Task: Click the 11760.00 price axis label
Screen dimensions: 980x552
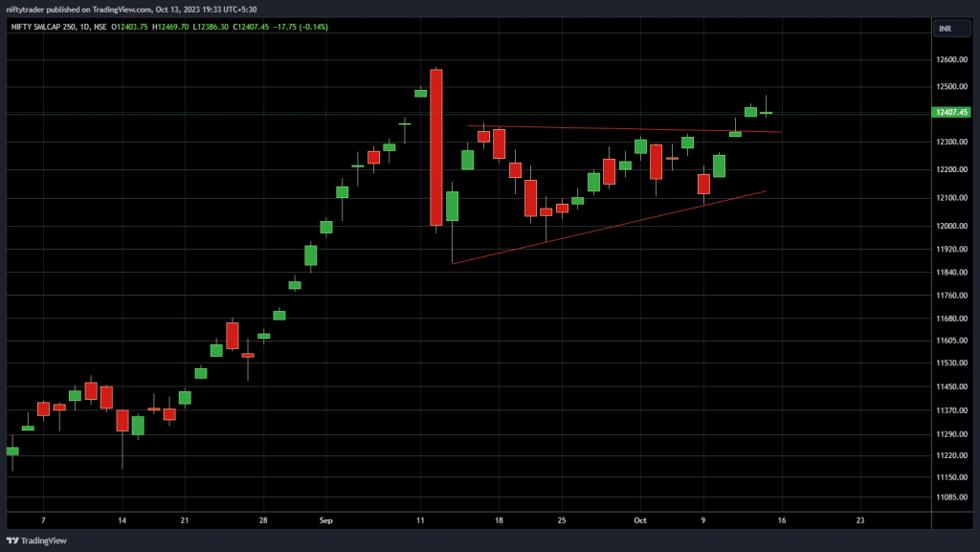Action: point(951,296)
